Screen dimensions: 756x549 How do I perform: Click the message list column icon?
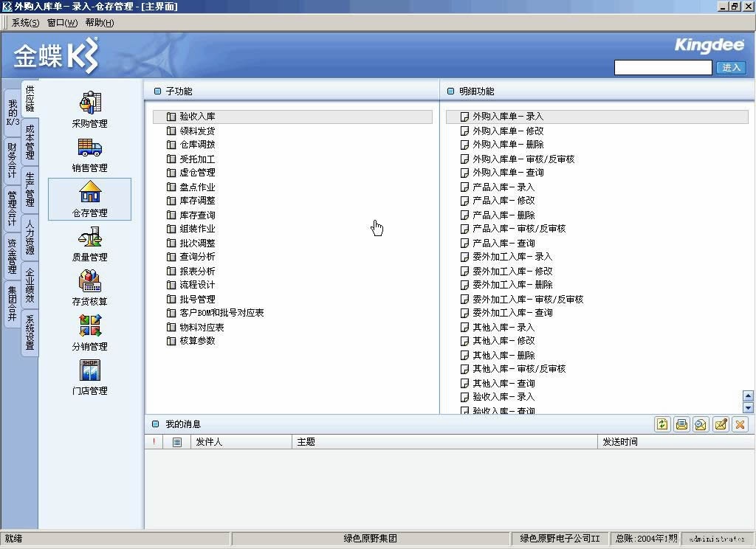(x=177, y=442)
